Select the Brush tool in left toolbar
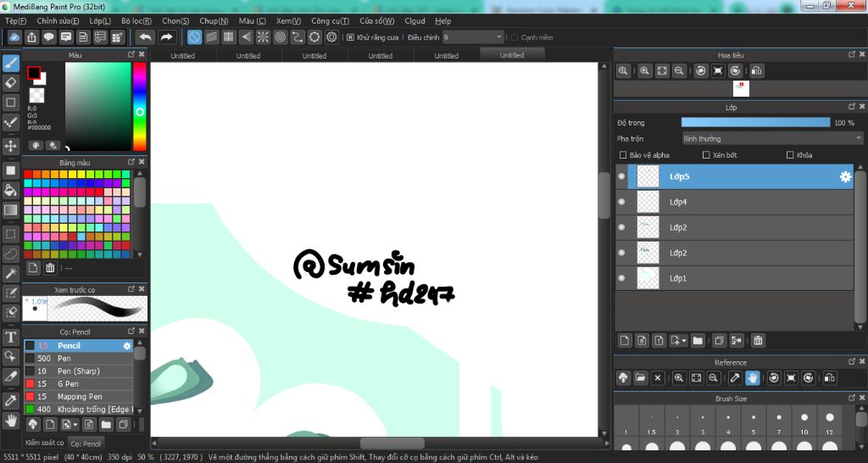868x463 pixels. pyautogui.click(x=10, y=63)
